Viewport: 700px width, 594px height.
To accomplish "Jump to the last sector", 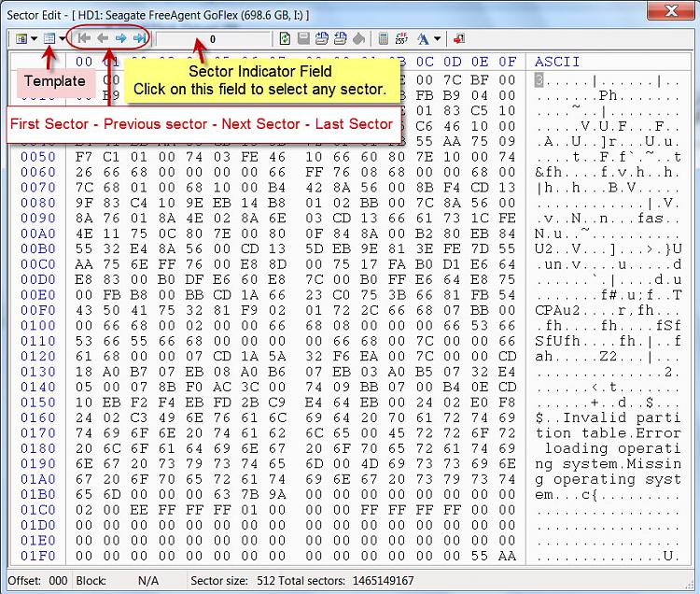I will coord(139,38).
